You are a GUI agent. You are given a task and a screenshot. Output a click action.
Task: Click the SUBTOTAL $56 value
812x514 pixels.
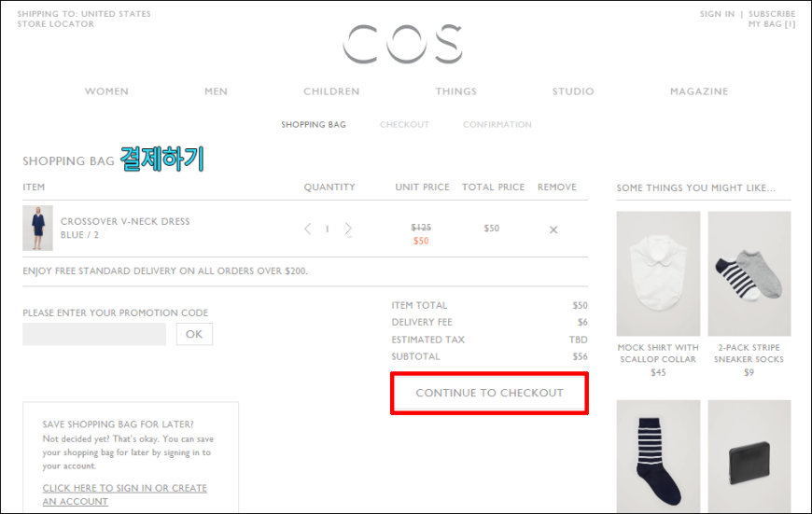point(580,356)
